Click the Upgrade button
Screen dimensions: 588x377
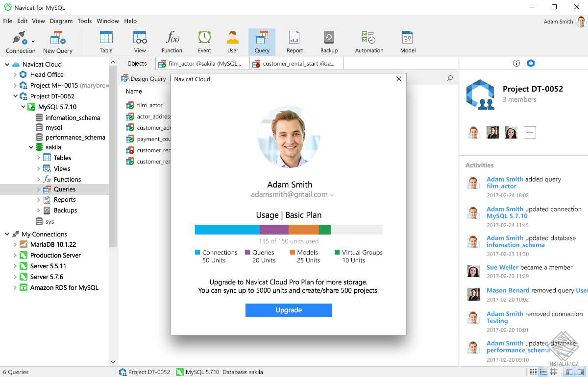tap(289, 310)
